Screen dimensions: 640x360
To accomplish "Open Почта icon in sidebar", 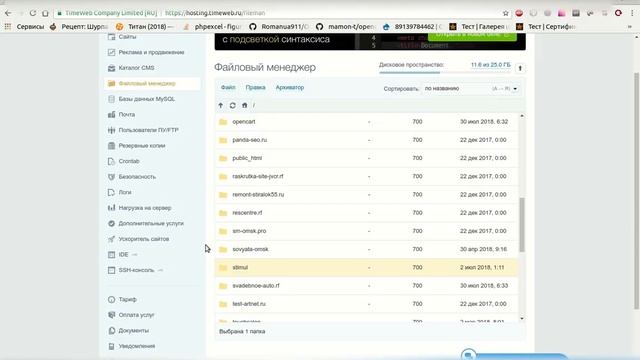I will pos(111,114).
